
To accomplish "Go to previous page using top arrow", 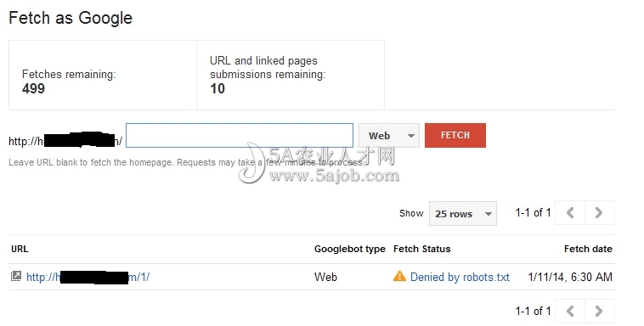I will click(570, 213).
